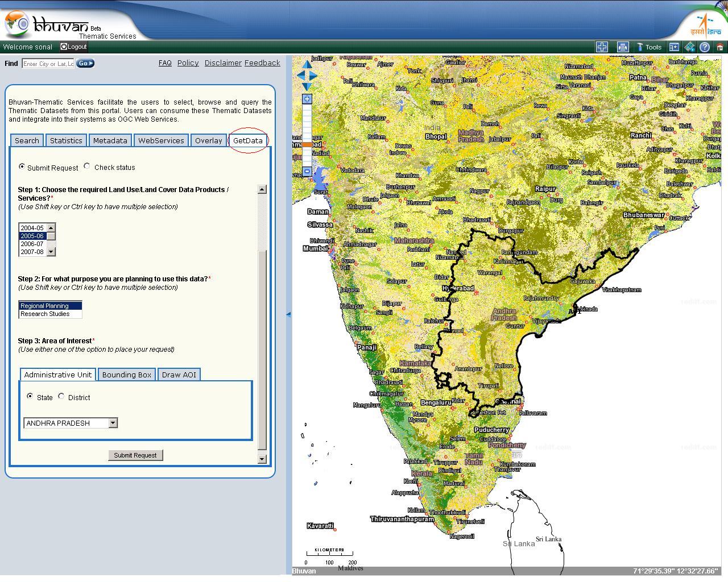The width and height of the screenshot is (728, 582).
Task: Click the Panaji label on the map
Action: coord(367,347)
